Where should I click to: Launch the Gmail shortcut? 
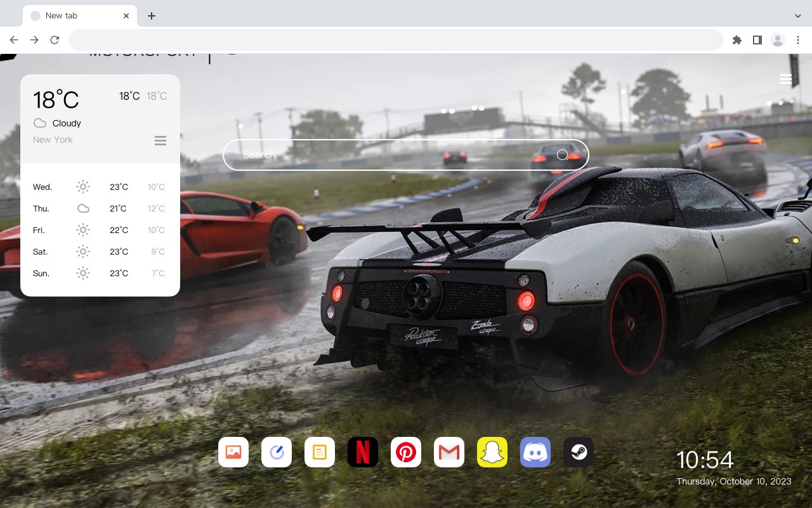[449, 452]
